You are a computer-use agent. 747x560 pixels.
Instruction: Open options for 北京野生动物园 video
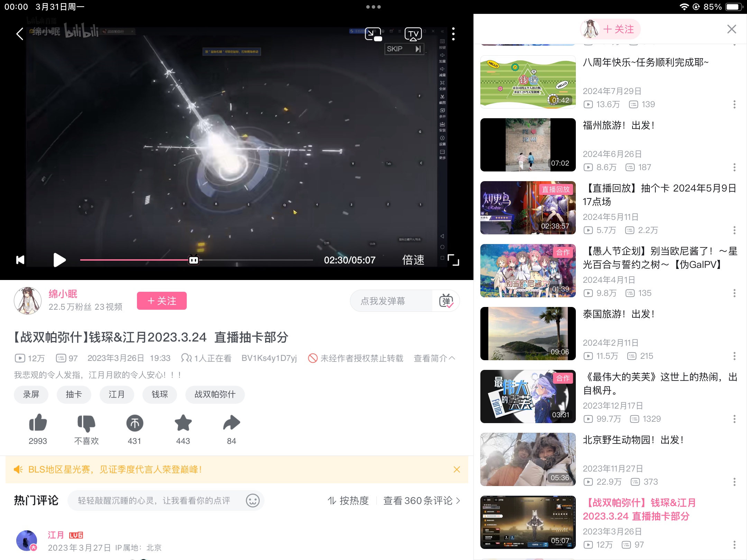[735, 482]
